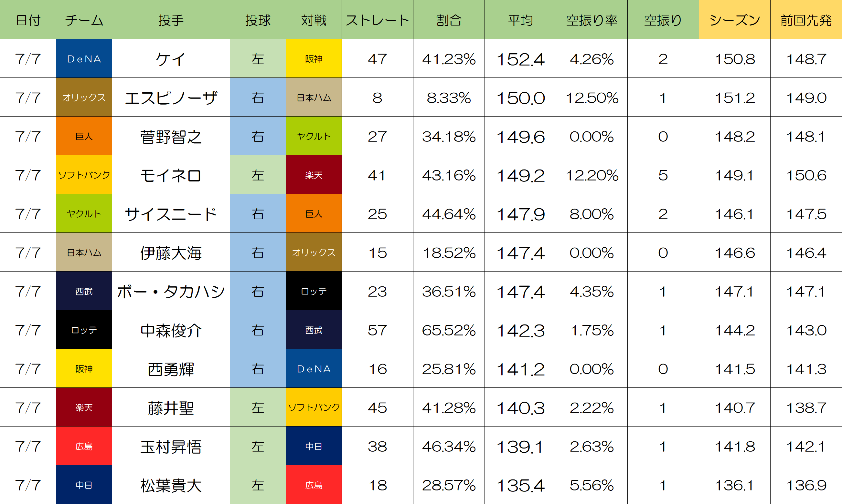Click the yellow シーズン column header
Screen dimensions: 842x504
click(x=734, y=20)
